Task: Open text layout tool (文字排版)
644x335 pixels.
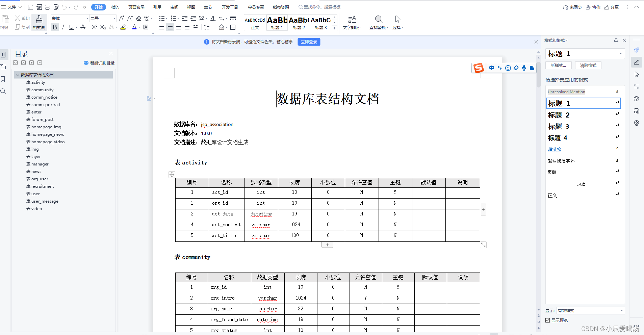Action: coord(352,23)
